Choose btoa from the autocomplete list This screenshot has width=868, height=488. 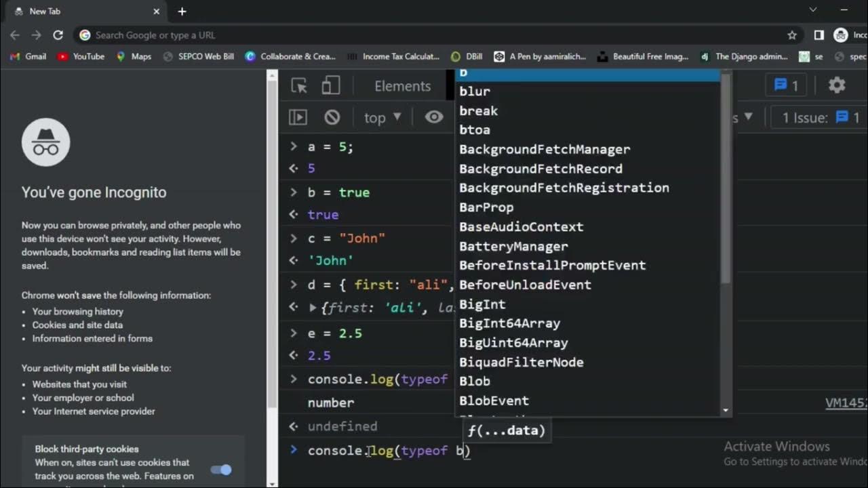587,130
